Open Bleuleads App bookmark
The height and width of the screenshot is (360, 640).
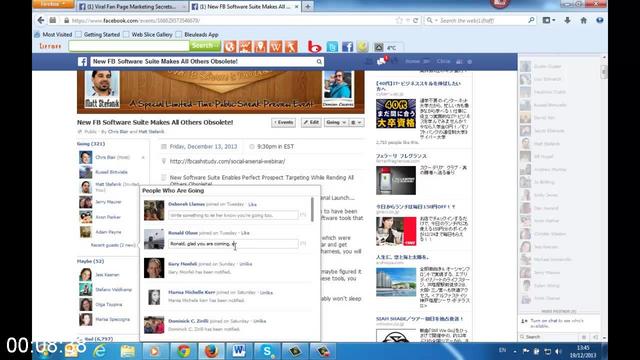197,35
